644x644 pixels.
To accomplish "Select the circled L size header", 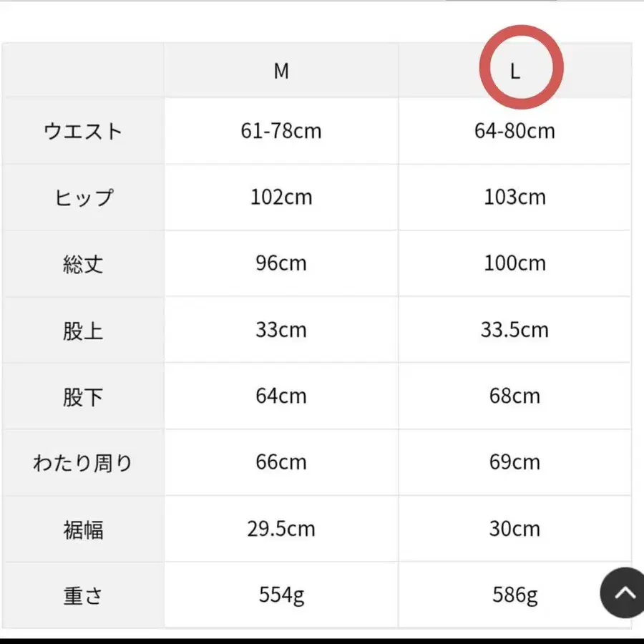I will tap(514, 71).
